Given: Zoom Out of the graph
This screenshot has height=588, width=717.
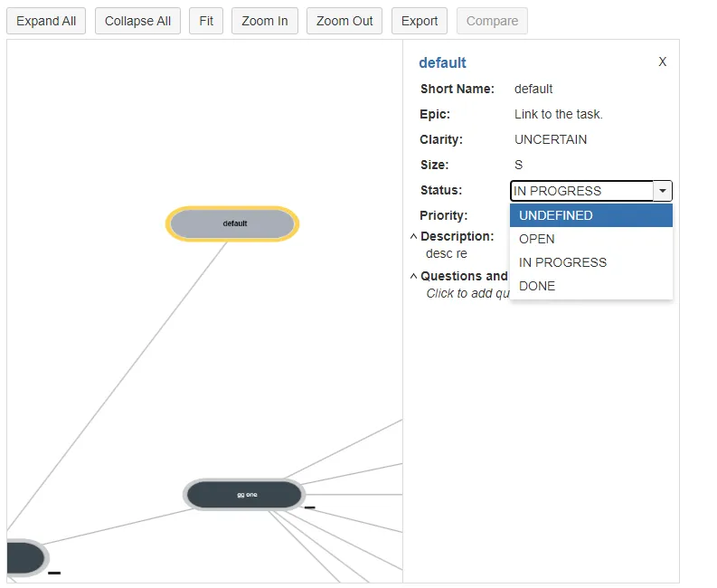Looking at the screenshot, I should (x=344, y=21).
